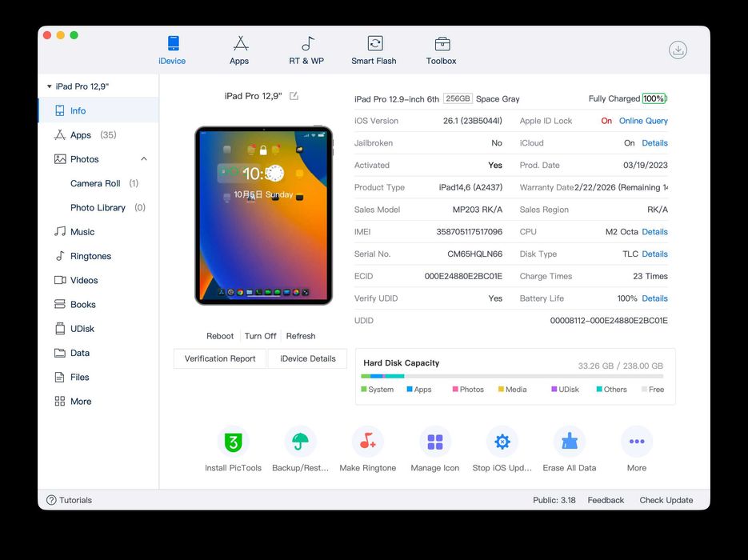748x560 pixels.
Task: Open the Manage Icon tool
Action: click(x=435, y=442)
